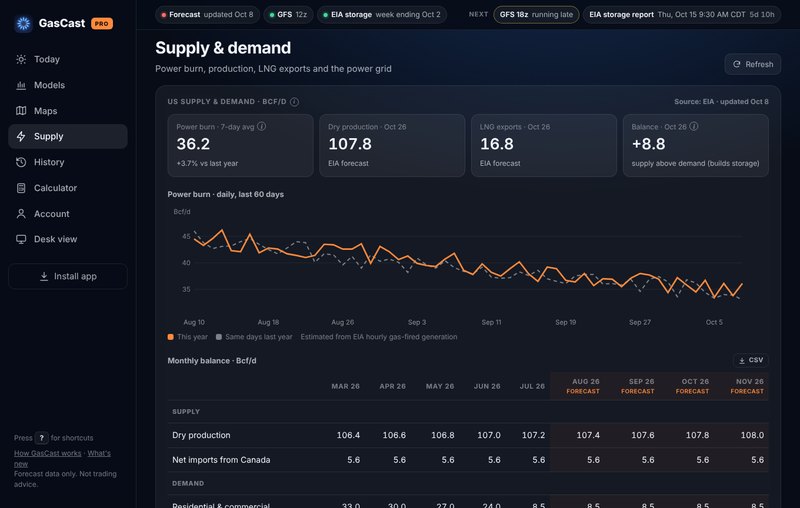Open Account via its person icon
The width and height of the screenshot is (800, 508).
coord(21,214)
